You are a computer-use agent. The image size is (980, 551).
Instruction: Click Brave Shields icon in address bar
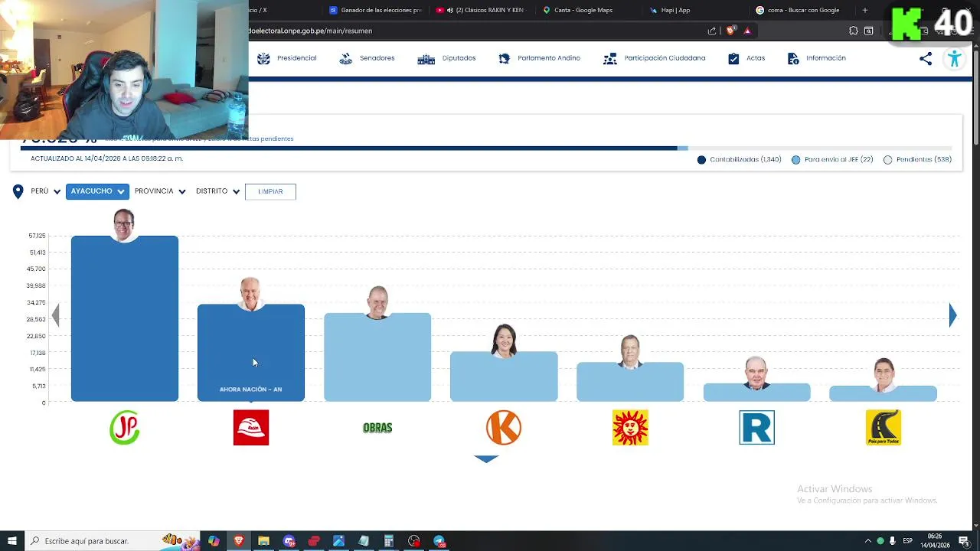click(730, 31)
